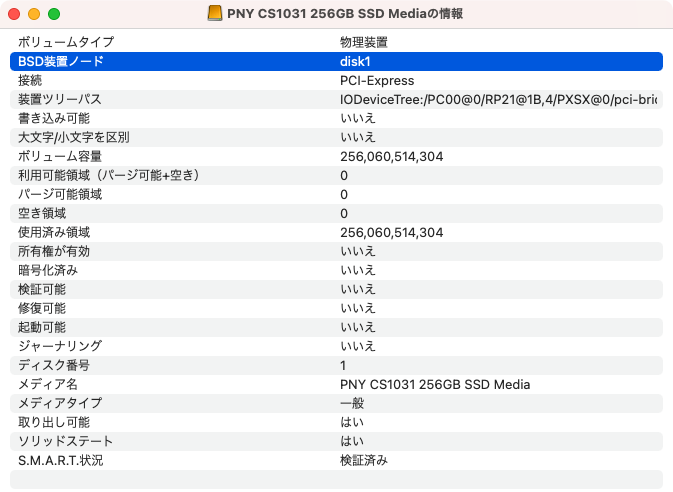Select the メディア名 row

336,384
